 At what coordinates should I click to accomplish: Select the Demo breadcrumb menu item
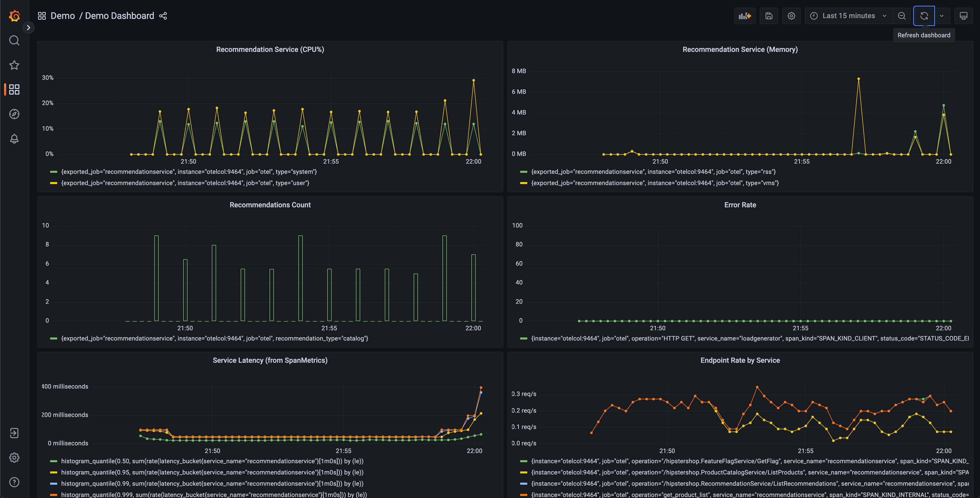(x=62, y=16)
